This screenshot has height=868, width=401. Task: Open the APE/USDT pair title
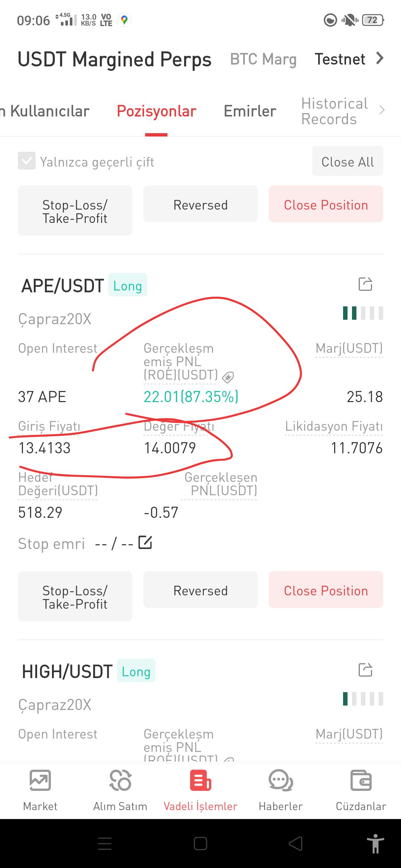pyautogui.click(x=62, y=286)
